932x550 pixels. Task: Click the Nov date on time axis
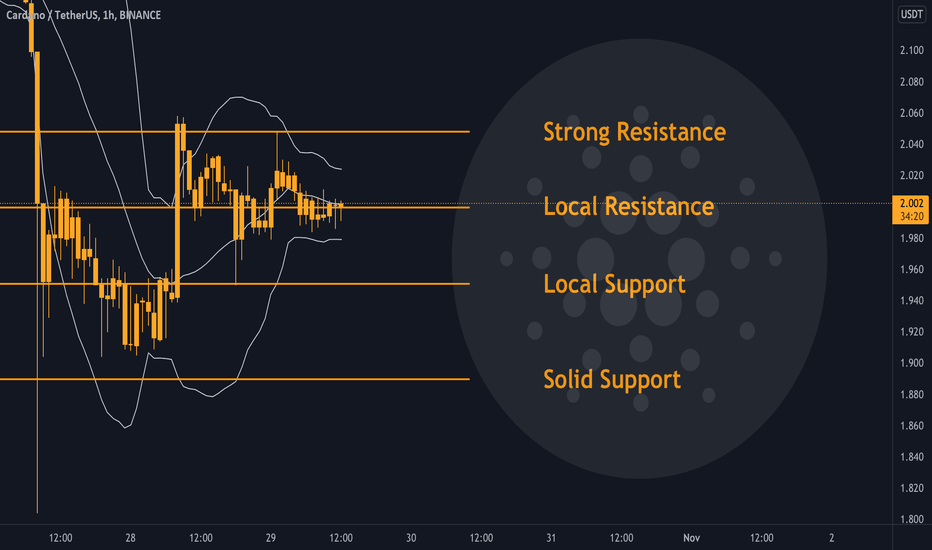click(691, 538)
